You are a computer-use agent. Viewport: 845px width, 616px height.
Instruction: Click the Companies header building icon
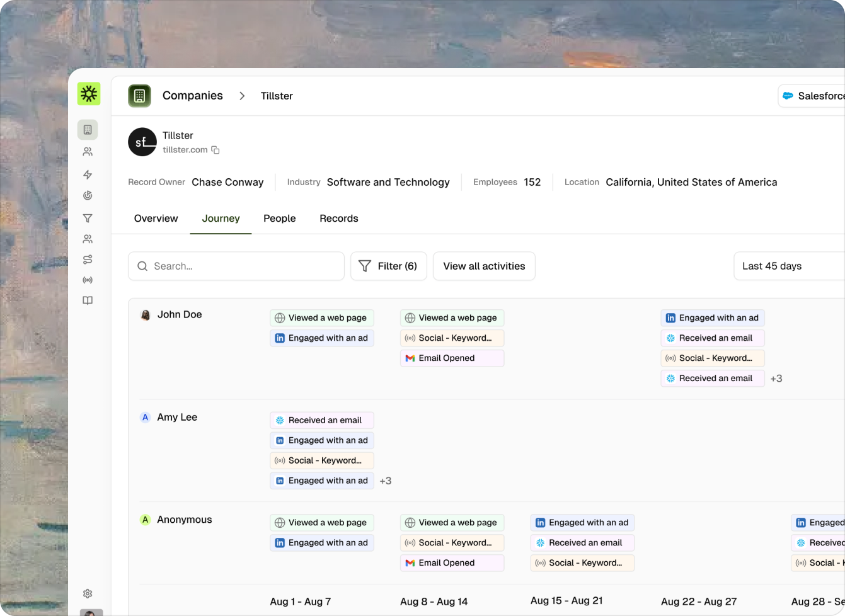[140, 96]
